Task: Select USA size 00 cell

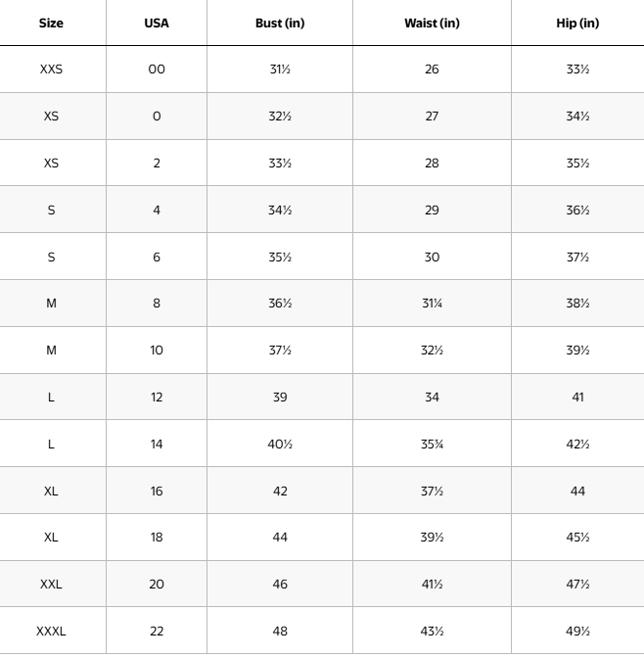Action: tap(157, 70)
